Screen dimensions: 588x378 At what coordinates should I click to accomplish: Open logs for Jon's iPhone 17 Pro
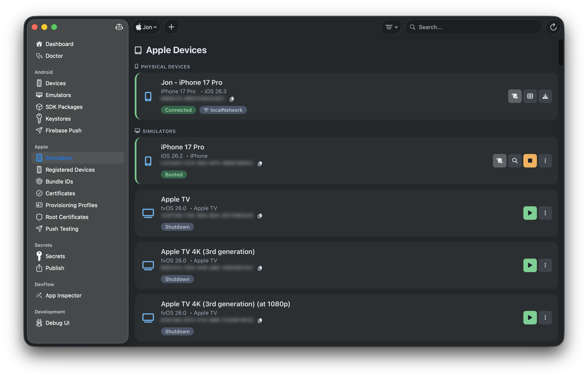515,96
